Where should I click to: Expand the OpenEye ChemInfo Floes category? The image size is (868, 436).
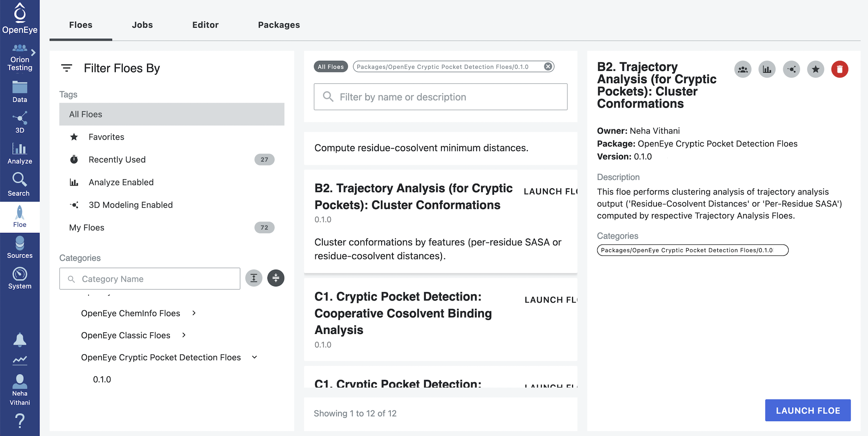tap(194, 313)
